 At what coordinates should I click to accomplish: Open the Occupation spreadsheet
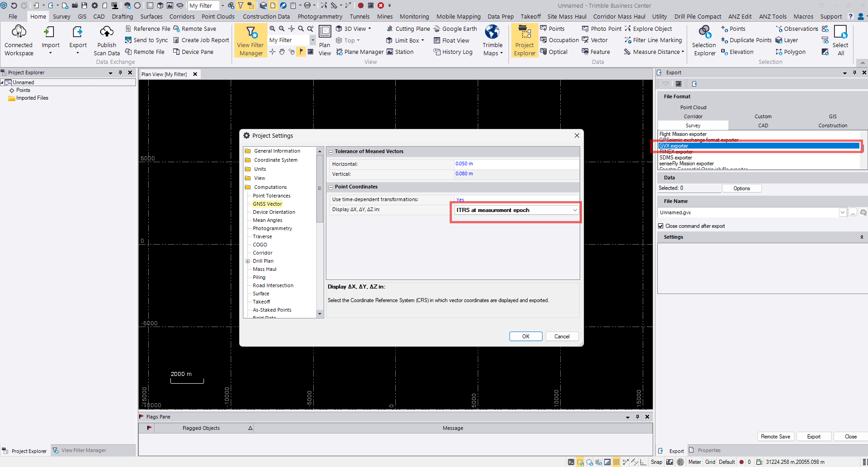coord(559,40)
